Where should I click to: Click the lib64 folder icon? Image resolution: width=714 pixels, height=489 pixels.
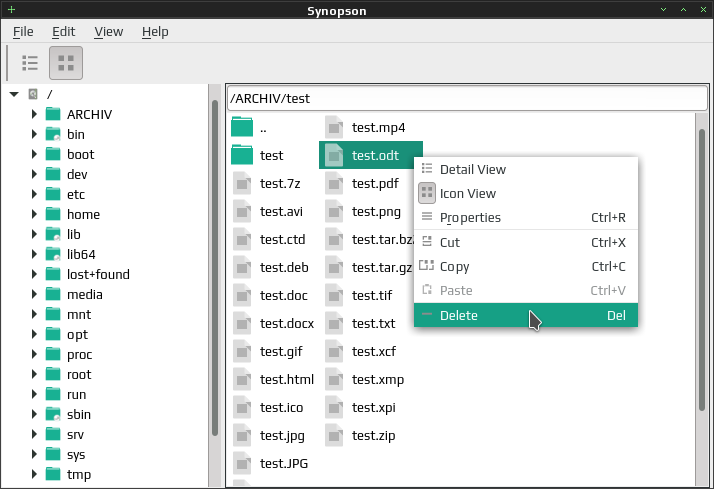pyautogui.click(x=53, y=254)
